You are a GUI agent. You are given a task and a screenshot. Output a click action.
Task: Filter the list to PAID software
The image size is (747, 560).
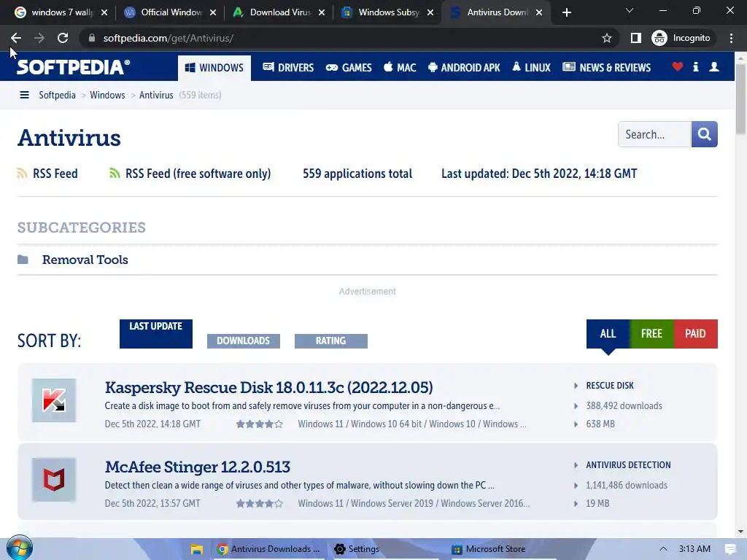(695, 334)
